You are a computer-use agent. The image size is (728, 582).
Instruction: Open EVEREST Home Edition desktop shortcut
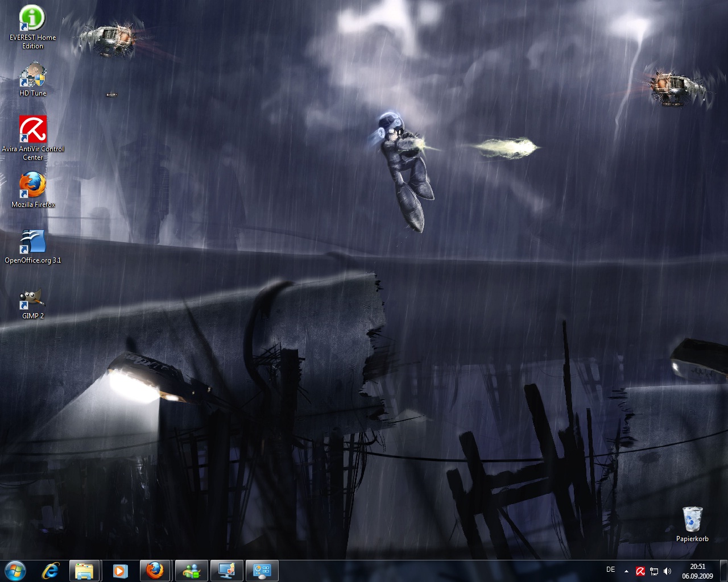32,19
